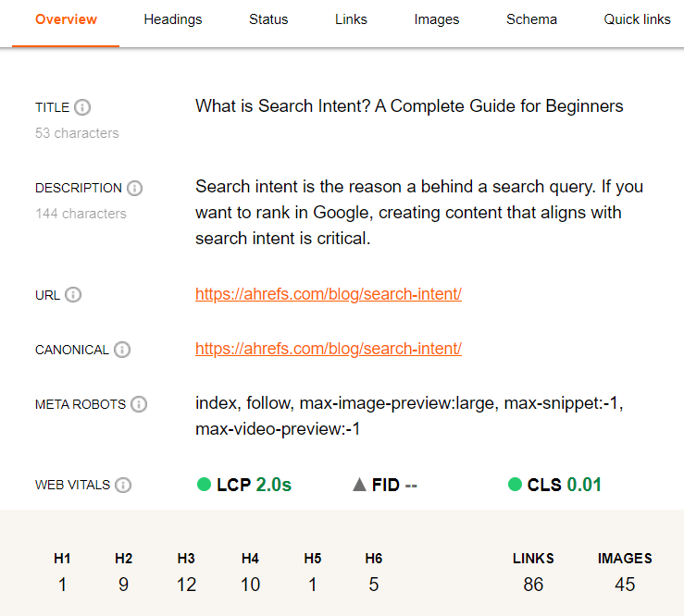Switch to the Headings tab
This screenshot has width=684, height=616.
click(173, 19)
